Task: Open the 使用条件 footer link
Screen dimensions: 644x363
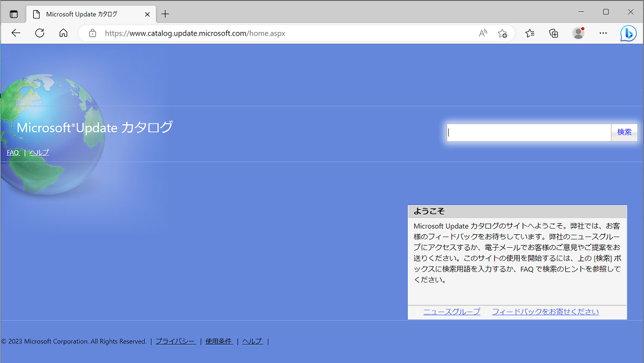Action: click(x=219, y=341)
